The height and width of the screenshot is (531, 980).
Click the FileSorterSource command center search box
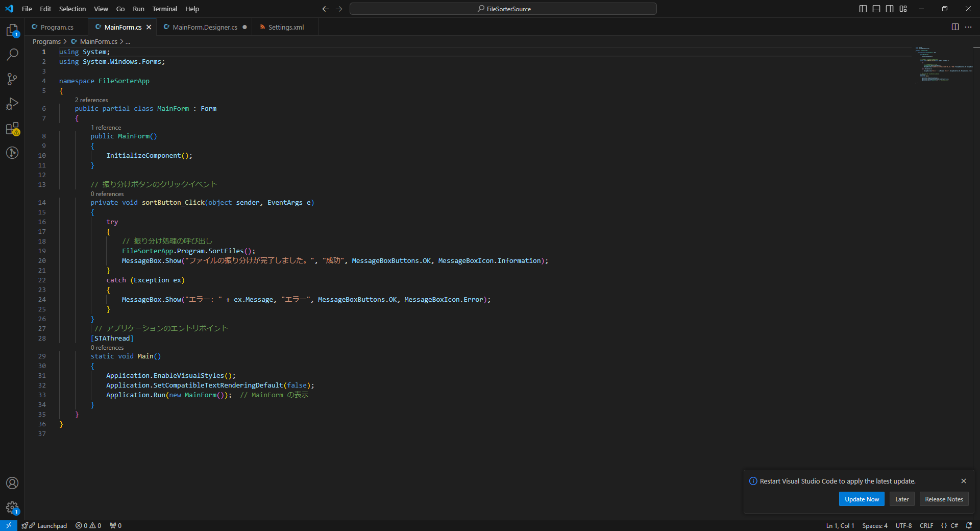pos(503,9)
